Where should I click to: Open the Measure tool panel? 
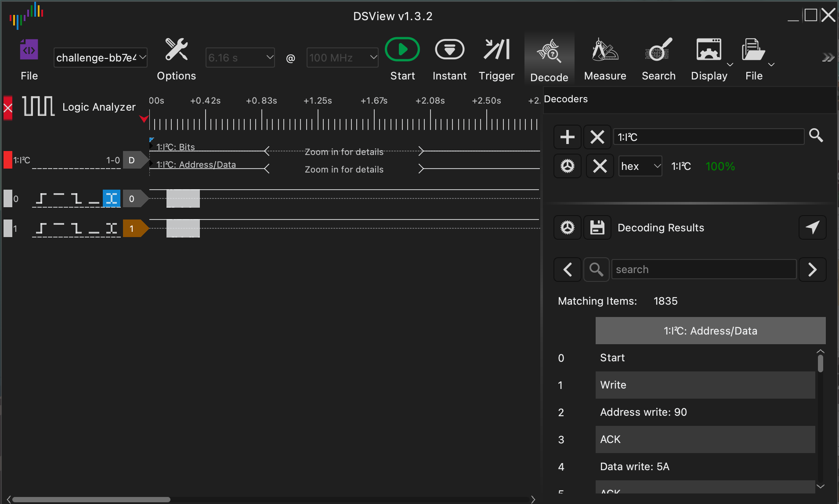click(605, 49)
